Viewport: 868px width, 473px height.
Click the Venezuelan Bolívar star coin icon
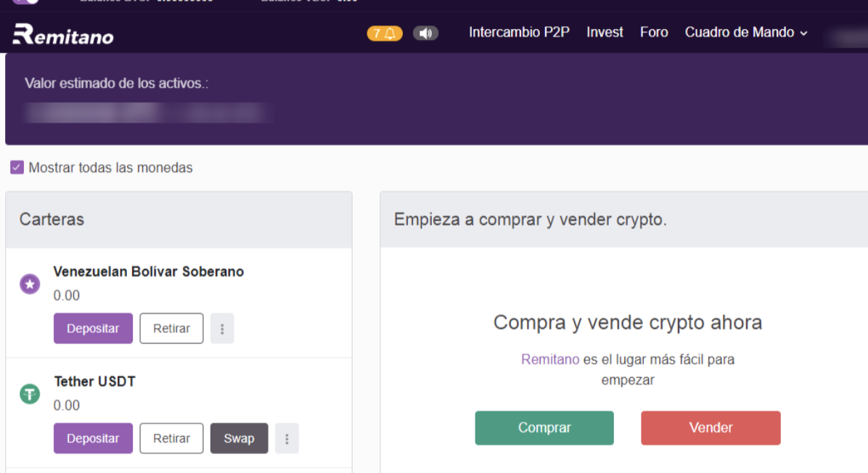[x=30, y=284]
